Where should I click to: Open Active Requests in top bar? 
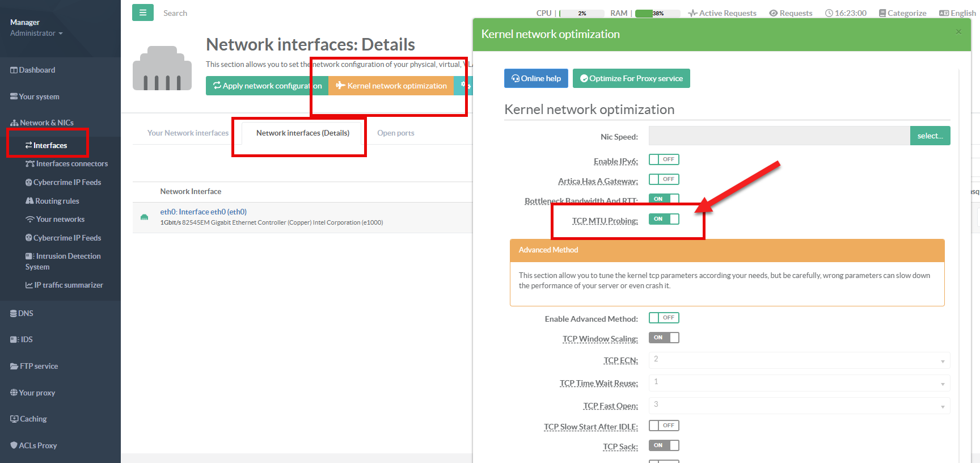pos(722,13)
